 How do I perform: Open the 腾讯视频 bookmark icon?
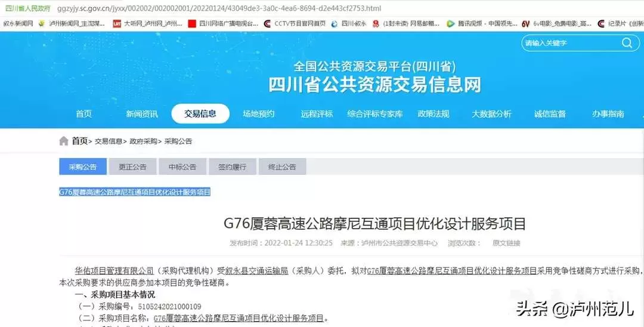pos(451,24)
